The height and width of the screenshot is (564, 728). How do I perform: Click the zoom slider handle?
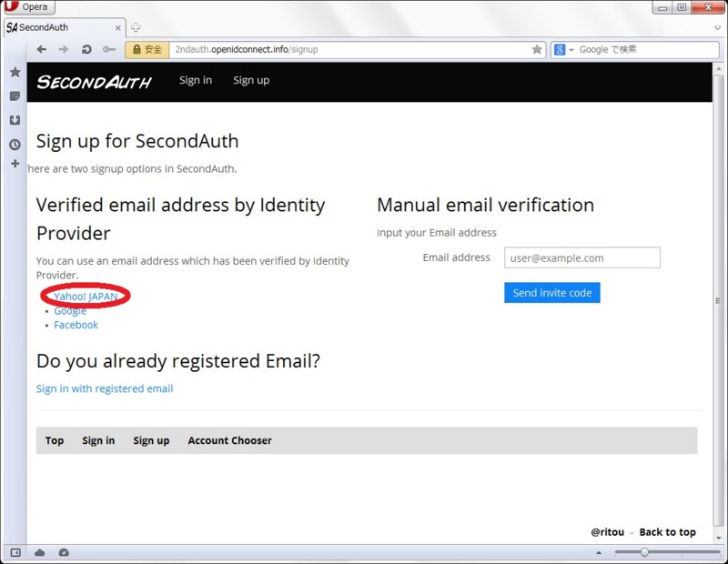click(644, 552)
